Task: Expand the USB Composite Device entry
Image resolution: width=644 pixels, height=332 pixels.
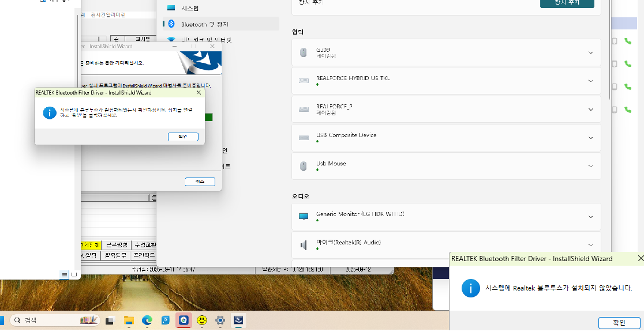Action: tap(590, 138)
